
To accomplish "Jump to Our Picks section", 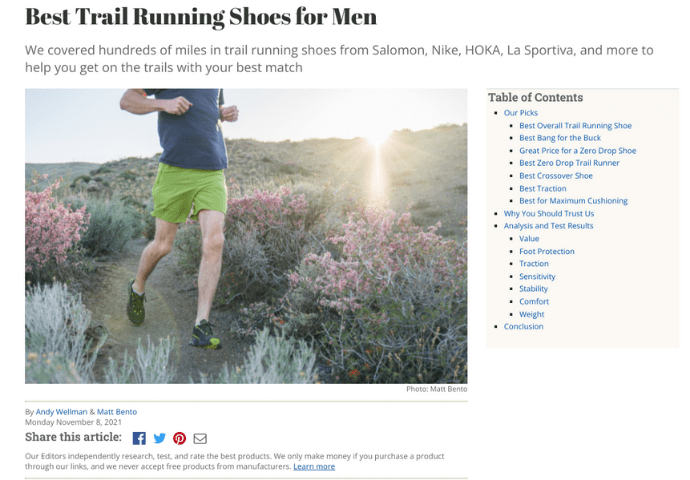I will click(x=520, y=113).
